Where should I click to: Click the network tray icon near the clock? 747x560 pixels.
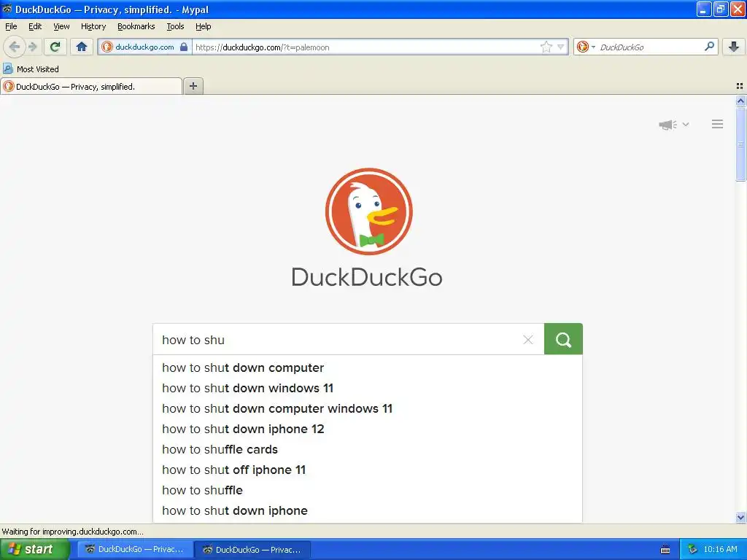pyautogui.click(x=692, y=550)
